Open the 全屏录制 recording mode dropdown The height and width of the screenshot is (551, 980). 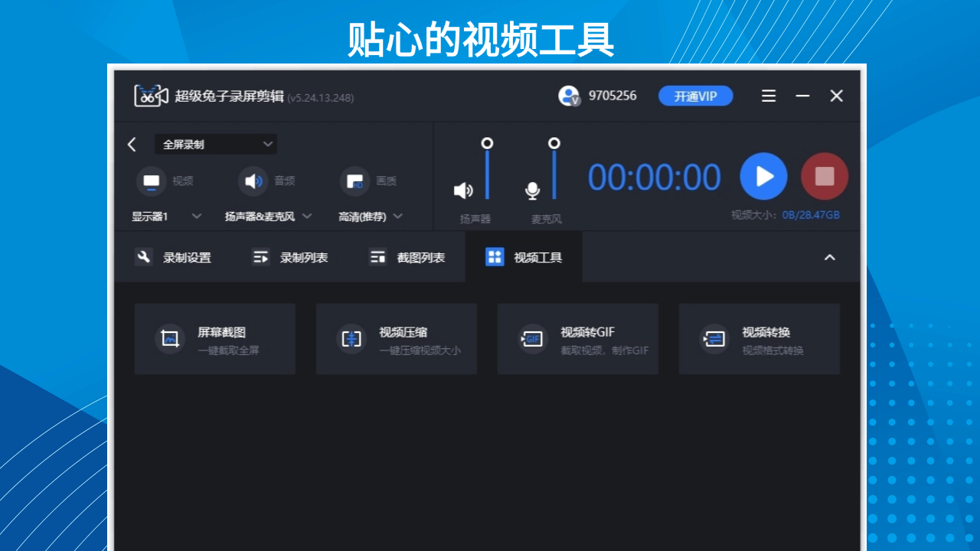(x=215, y=144)
